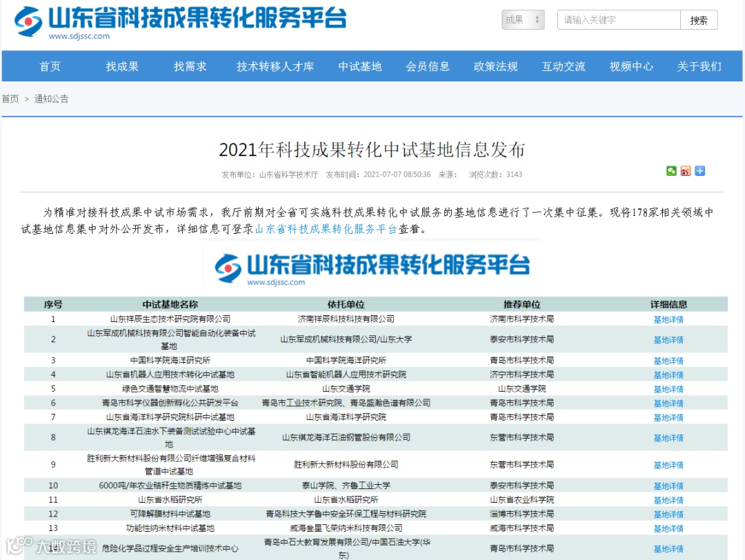Click the publish time 2021-07-07 08:50:36

click(x=397, y=174)
